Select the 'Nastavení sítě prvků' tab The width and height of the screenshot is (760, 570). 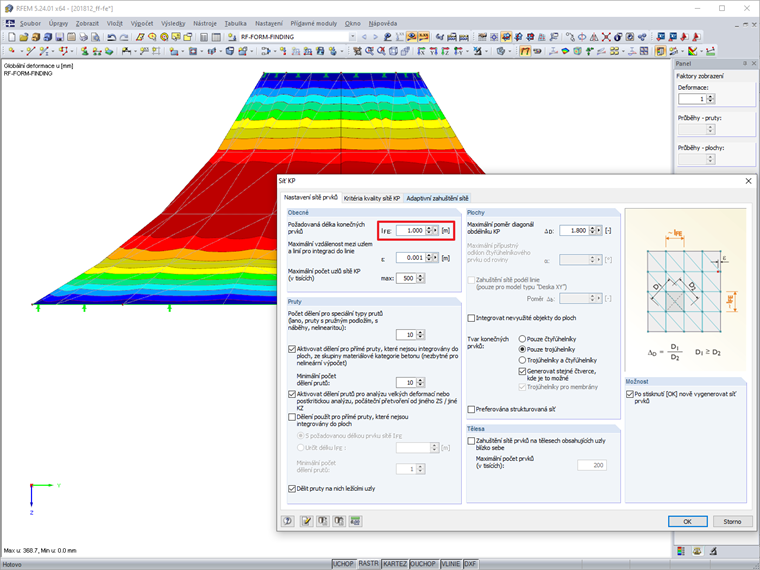coord(311,197)
